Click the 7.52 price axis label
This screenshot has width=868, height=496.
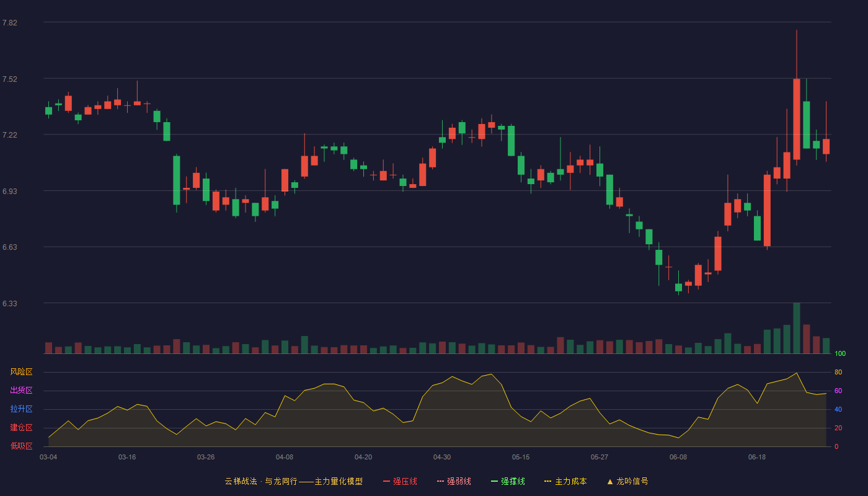click(10, 79)
